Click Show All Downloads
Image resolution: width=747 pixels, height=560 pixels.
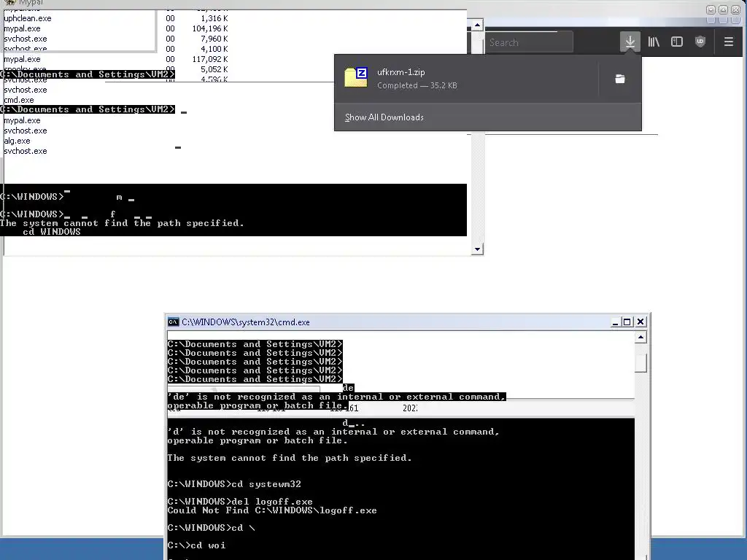pos(384,117)
